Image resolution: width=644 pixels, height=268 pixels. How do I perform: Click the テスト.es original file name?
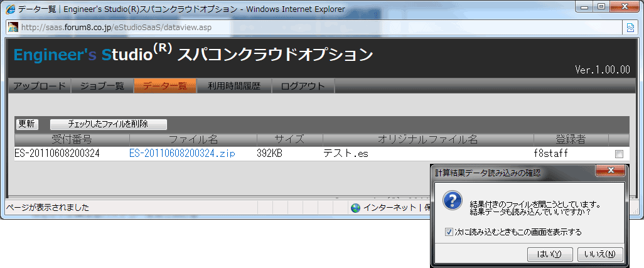coord(345,154)
